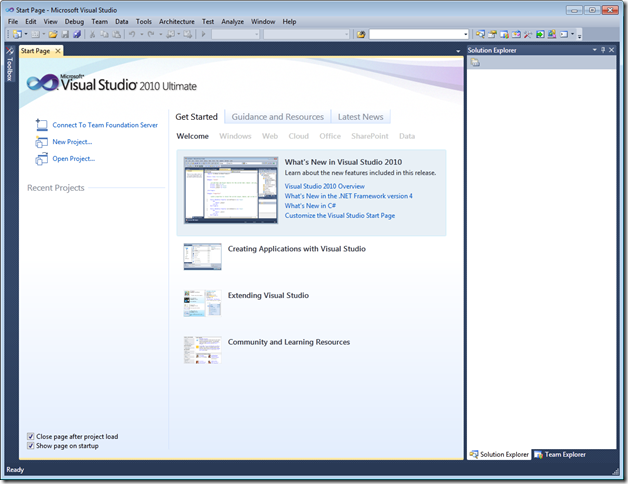Open What's New in C# link

[310, 206]
